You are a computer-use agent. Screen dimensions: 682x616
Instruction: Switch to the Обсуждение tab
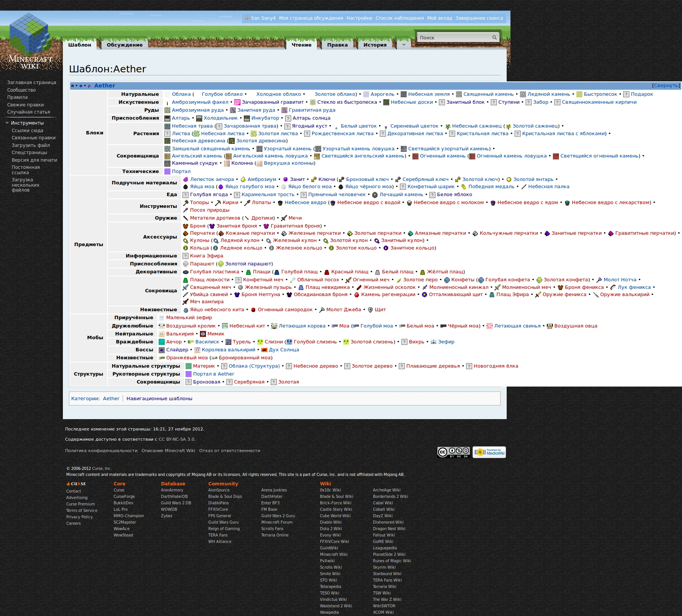pos(125,45)
